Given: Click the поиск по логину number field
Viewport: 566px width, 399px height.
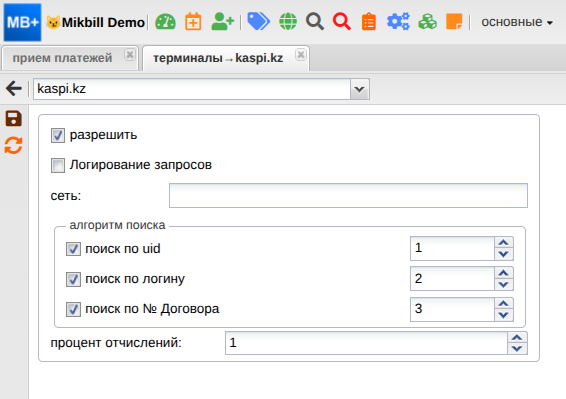Looking at the screenshot, I should (x=452, y=279).
